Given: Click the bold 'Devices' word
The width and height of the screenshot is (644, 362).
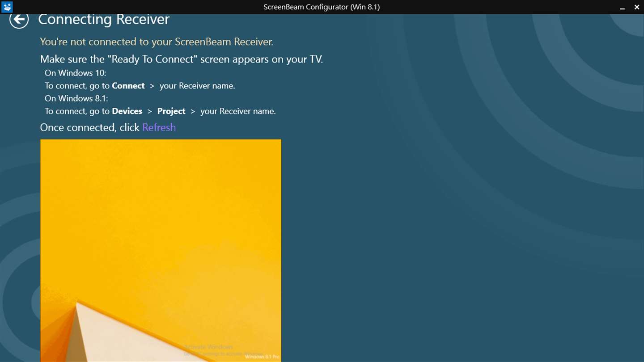Looking at the screenshot, I should 127,111.
